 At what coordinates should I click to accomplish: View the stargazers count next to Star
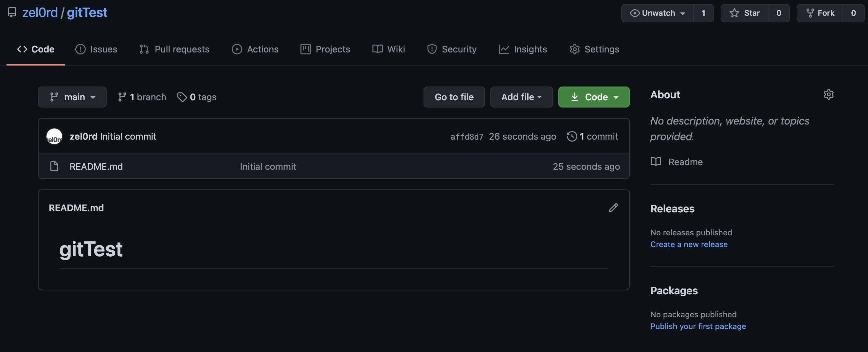click(779, 13)
